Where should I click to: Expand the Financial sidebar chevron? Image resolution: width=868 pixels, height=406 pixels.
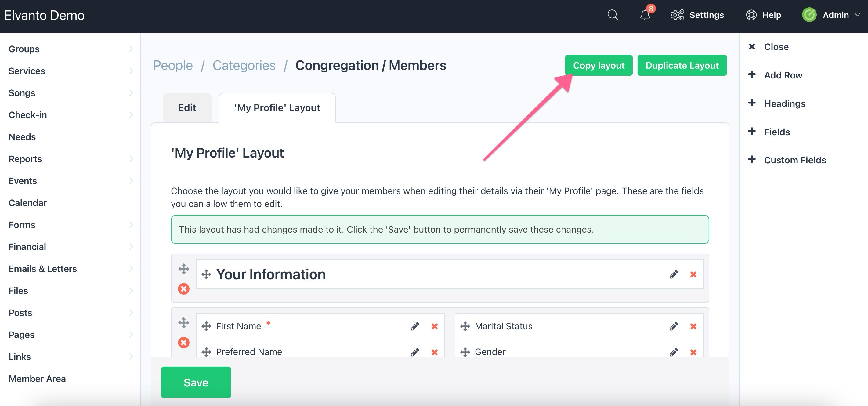click(x=131, y=247)
